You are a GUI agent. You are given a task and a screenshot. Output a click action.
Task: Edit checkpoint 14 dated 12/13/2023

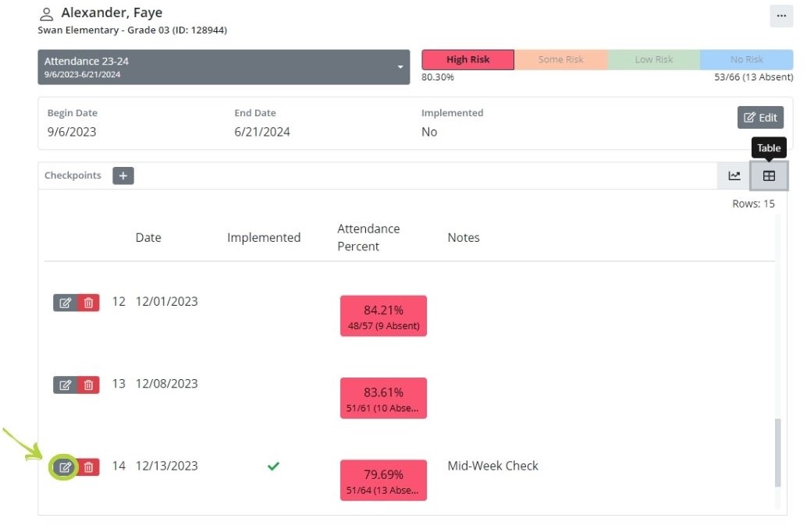pos(66,467)
